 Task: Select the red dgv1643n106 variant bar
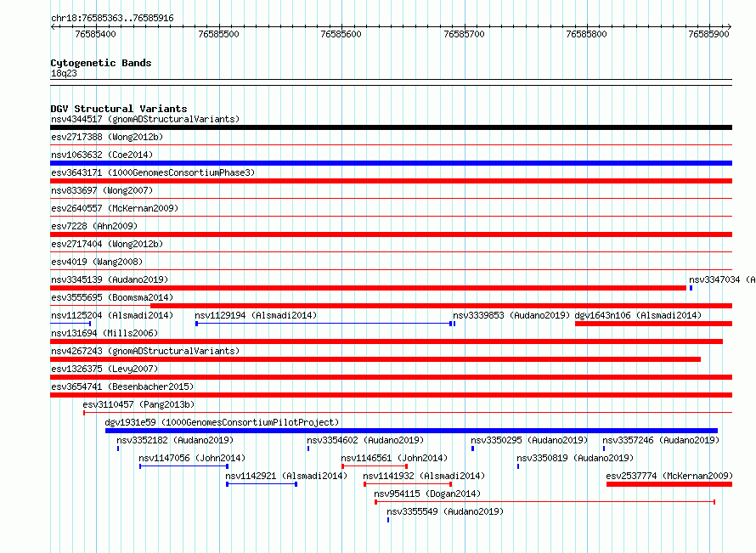tap(654, 324)
